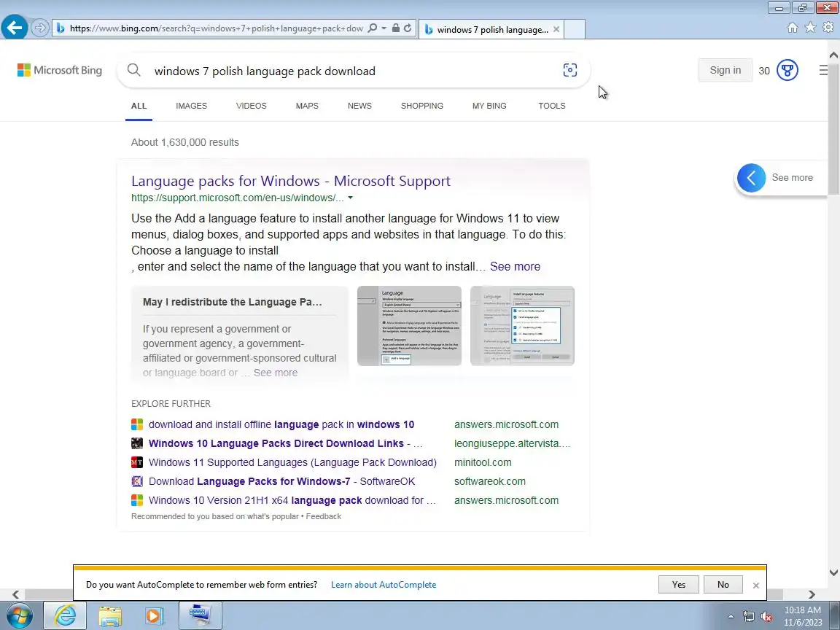
Task: Focus the Bing search query field
Action: click(x=354, y=71)
